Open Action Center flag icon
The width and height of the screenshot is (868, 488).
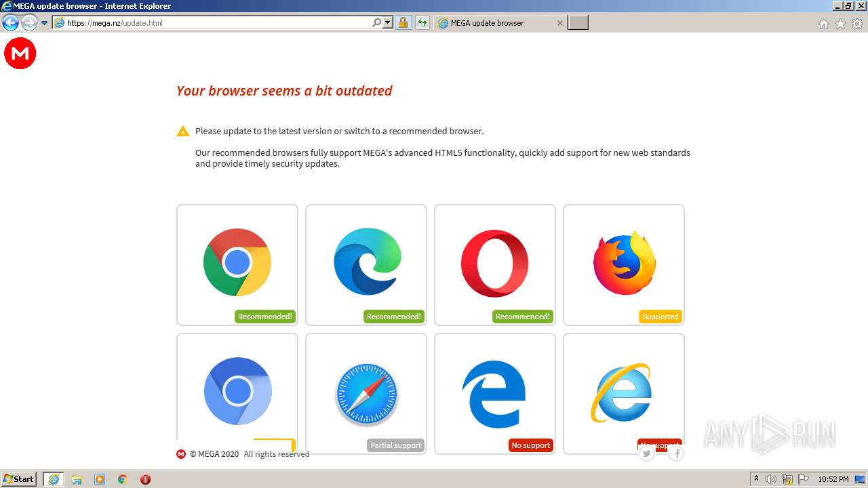[x=804, y=479]
